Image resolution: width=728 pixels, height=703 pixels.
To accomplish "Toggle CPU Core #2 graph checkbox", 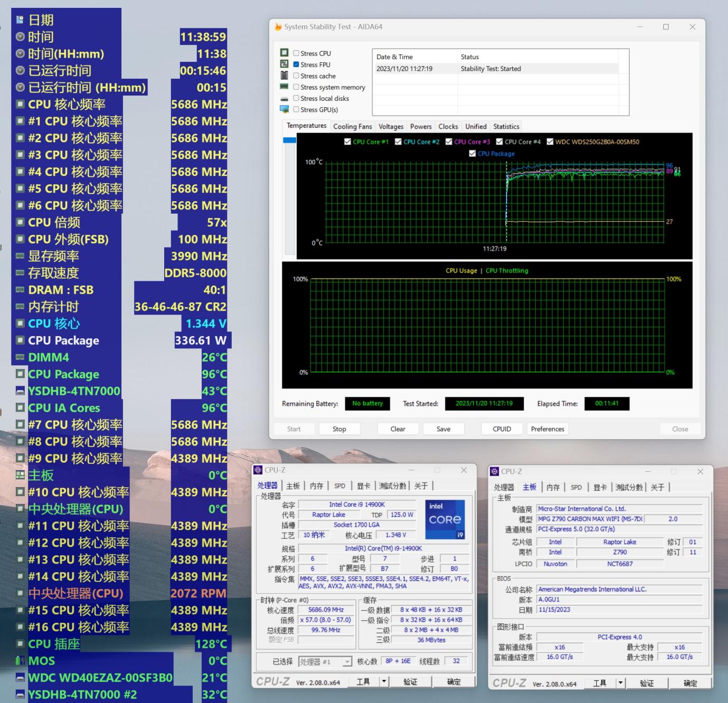I will tap(398, 141).
